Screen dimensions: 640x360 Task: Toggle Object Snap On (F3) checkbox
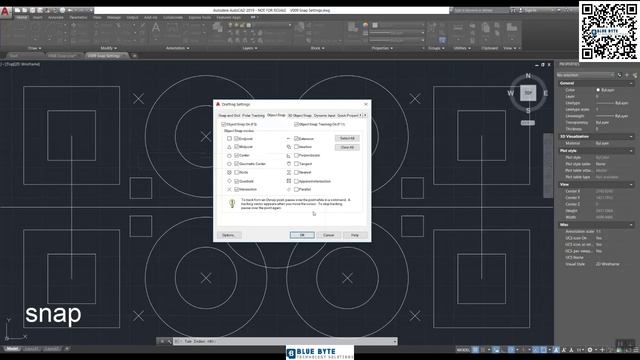[223, 124]
